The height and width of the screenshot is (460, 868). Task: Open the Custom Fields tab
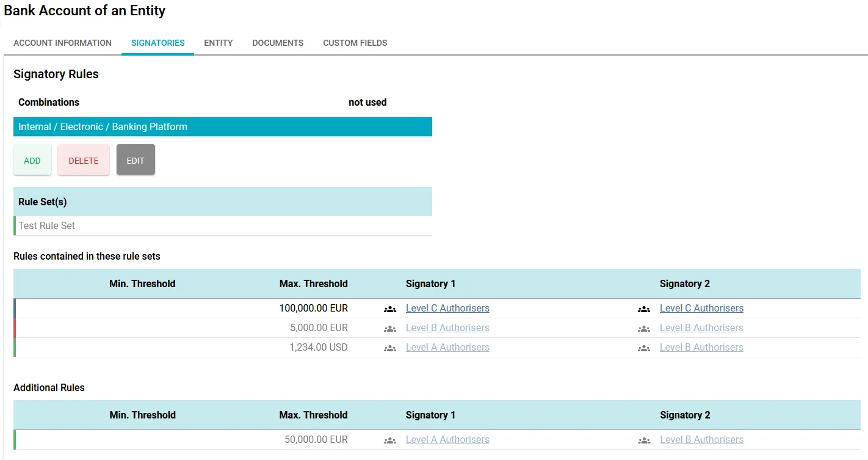pos(355,43)
